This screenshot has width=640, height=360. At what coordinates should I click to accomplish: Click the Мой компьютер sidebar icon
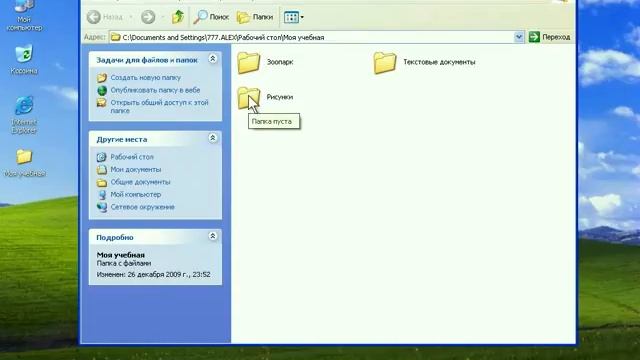pyautogui.click(x=102, y=195)
